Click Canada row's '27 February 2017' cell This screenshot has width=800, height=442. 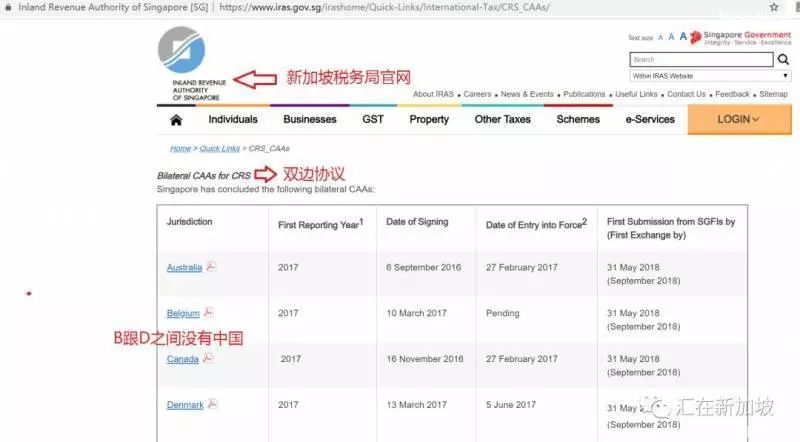point(521,359)
